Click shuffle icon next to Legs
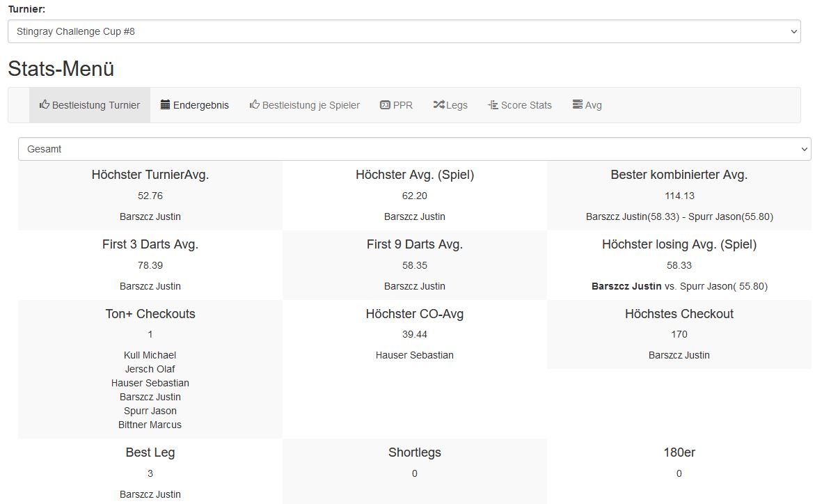 click(x=438, y=104)
